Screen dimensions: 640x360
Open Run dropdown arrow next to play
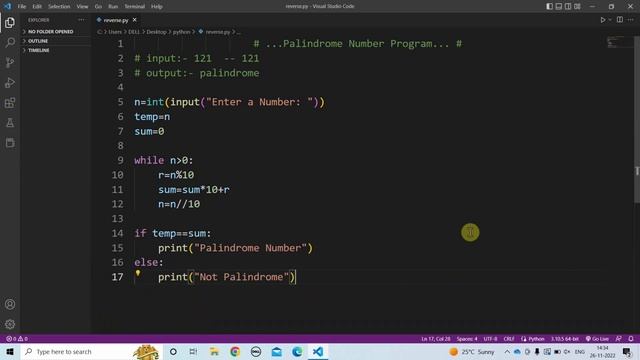coord(610,20)
